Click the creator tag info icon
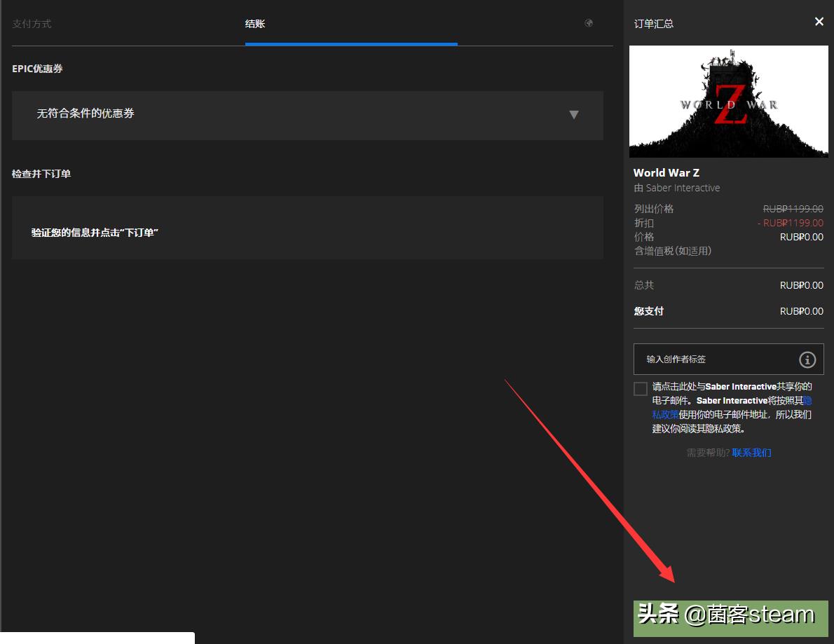The width and height of the screenshot is (834, 644). coord(807,359)
